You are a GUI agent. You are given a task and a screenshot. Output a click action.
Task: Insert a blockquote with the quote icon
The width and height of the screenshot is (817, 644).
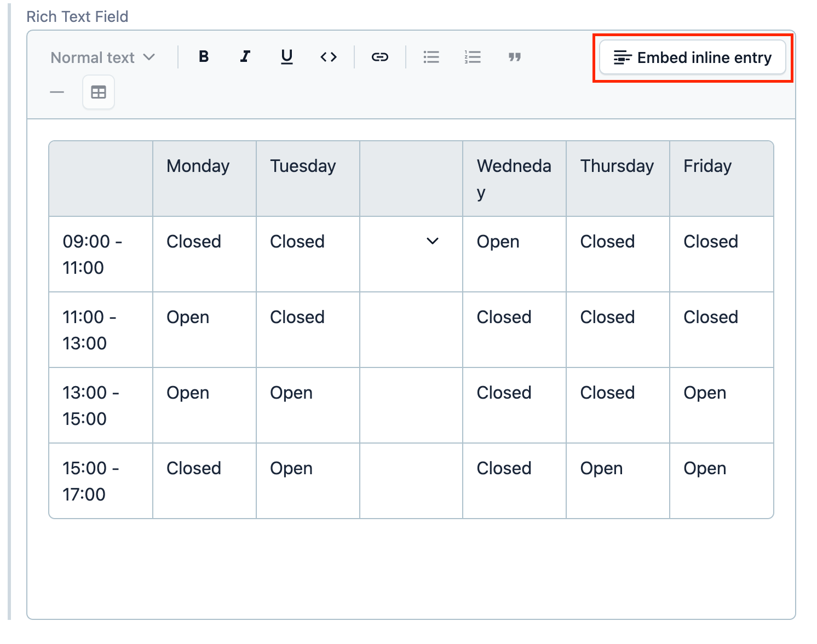click(x=514, y=56)
